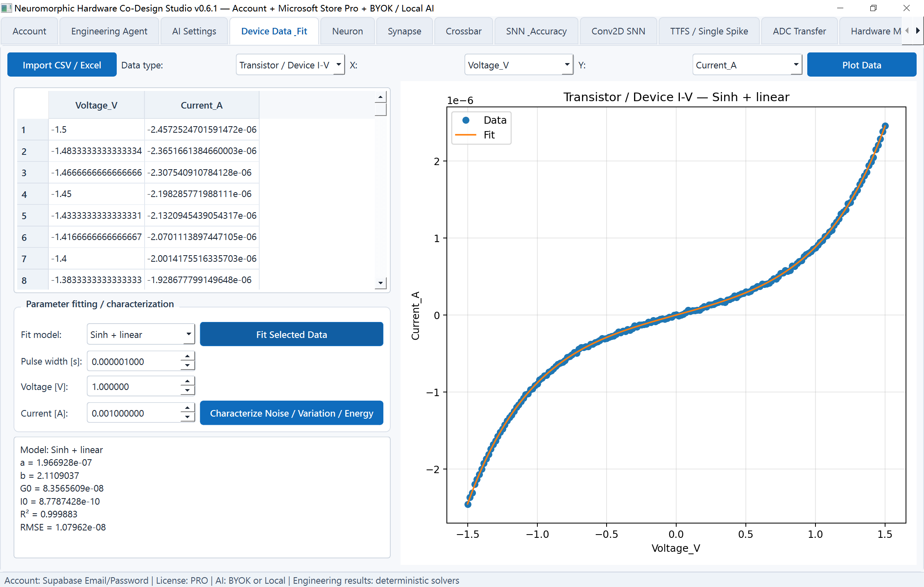Click the Pulse width input field

[134, 362]
